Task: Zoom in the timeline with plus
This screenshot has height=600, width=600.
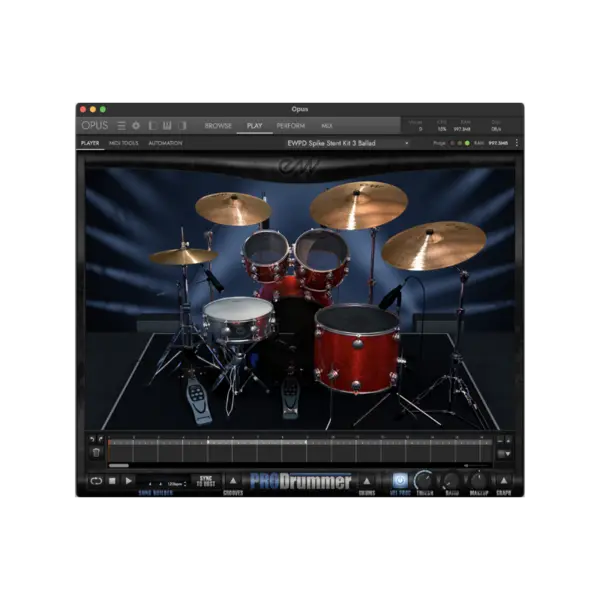Action: pos(508,440)
